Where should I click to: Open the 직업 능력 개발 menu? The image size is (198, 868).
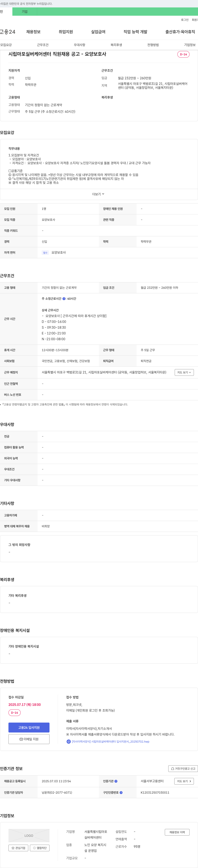[135, 32]
